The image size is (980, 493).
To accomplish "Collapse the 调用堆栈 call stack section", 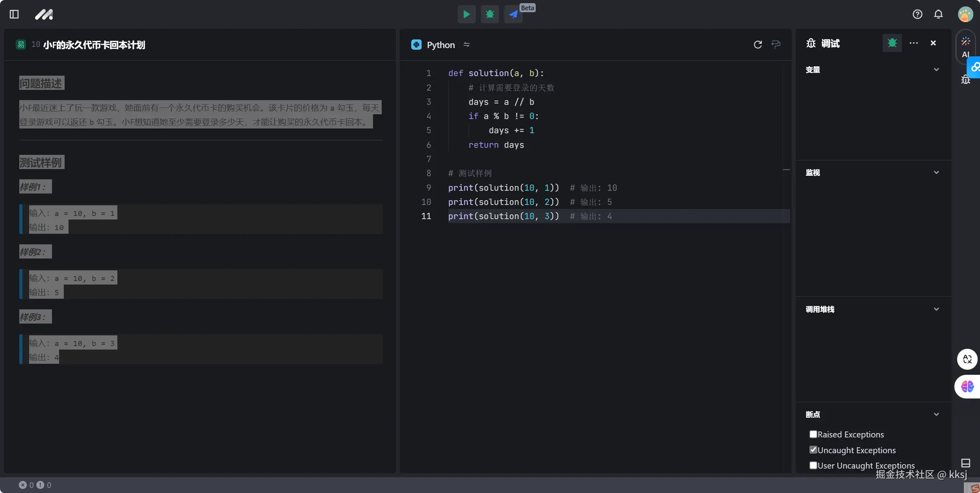I will click(936, 309).
